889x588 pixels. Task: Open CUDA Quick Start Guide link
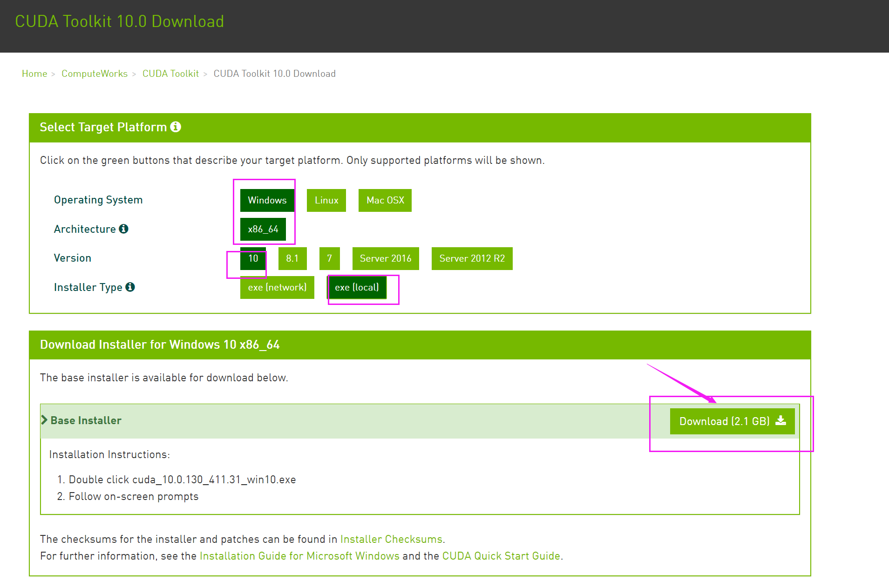501,556
